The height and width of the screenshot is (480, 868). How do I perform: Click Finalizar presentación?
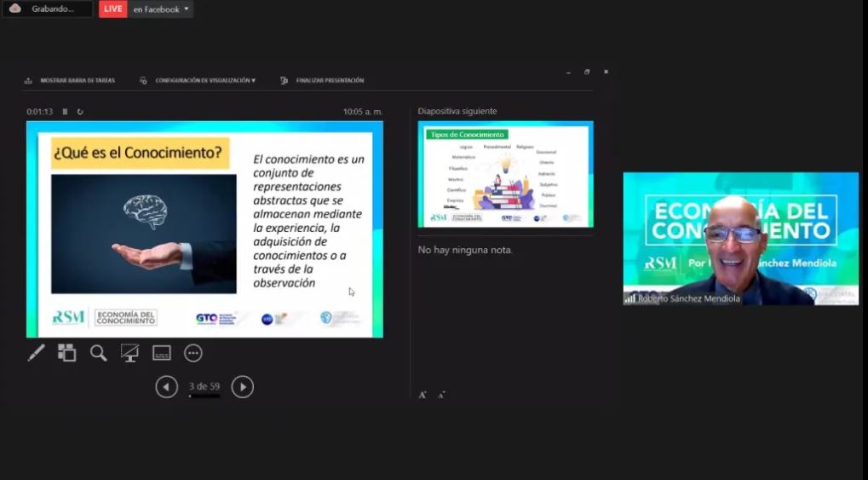pos(323,81)
